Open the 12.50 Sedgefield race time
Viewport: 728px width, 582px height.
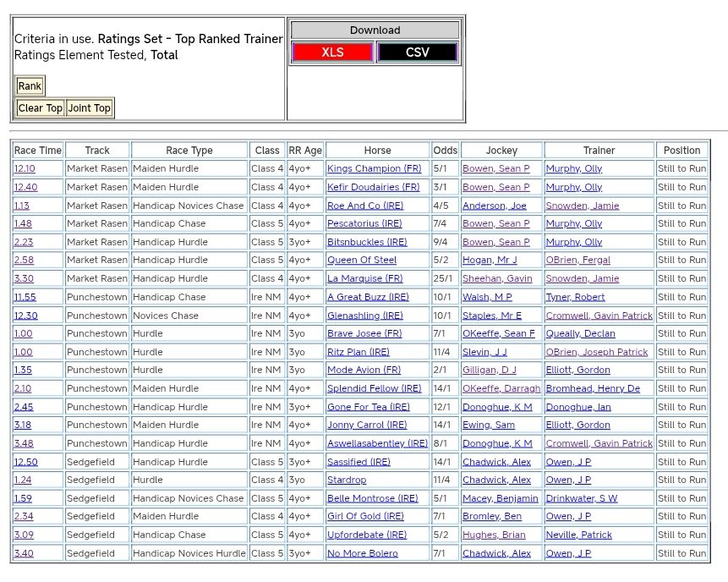point(25,463)
